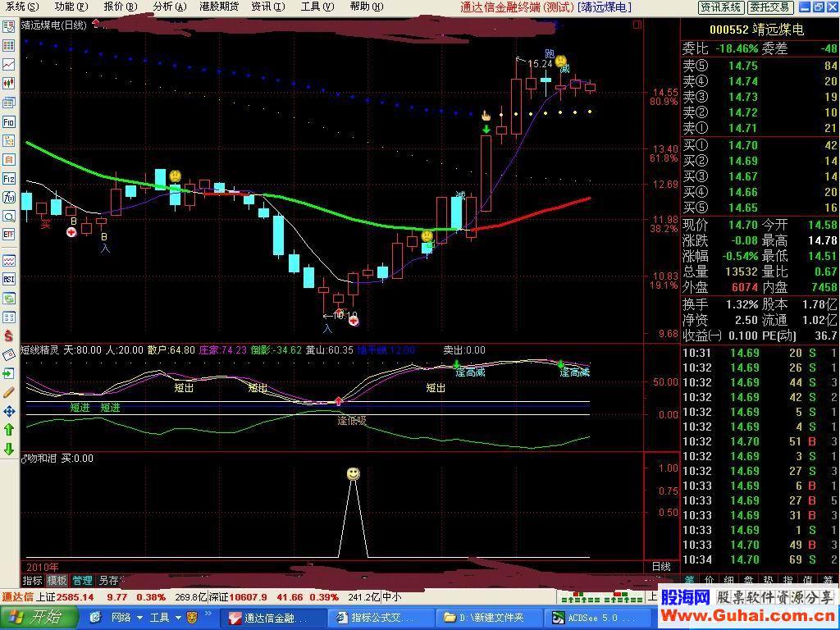Click the 上证 2585.14 index in the status bar
Image resolution: width=840 pixels, height=630 pixels.
click(65, 597)
